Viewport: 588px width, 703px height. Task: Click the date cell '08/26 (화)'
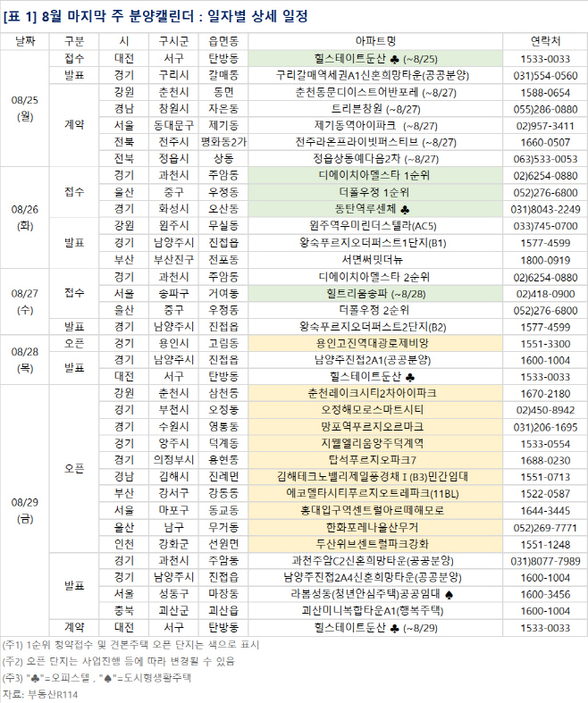pyautogui.click(x=25, y=217)
